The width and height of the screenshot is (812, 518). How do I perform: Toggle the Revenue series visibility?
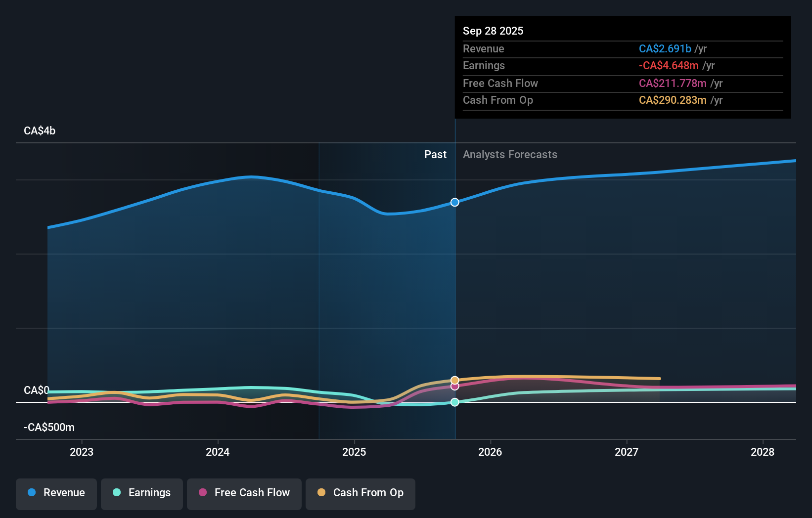click(x=56, y=493)
